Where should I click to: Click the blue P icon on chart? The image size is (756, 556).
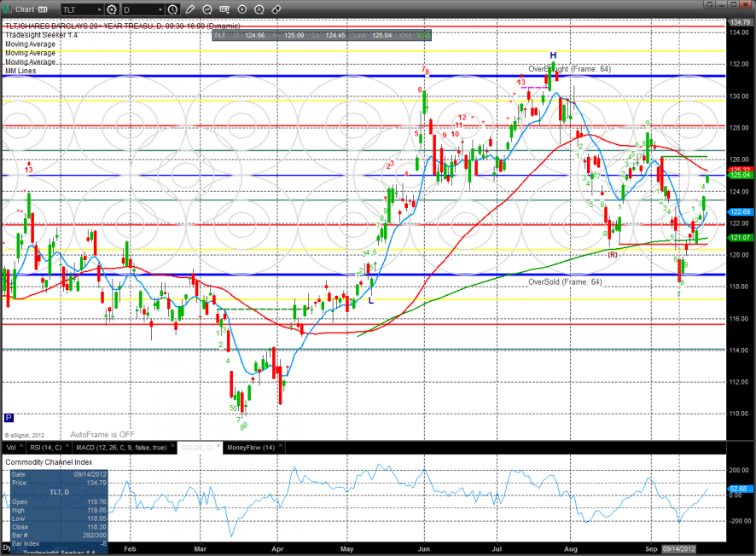click(x=9, y=419)
